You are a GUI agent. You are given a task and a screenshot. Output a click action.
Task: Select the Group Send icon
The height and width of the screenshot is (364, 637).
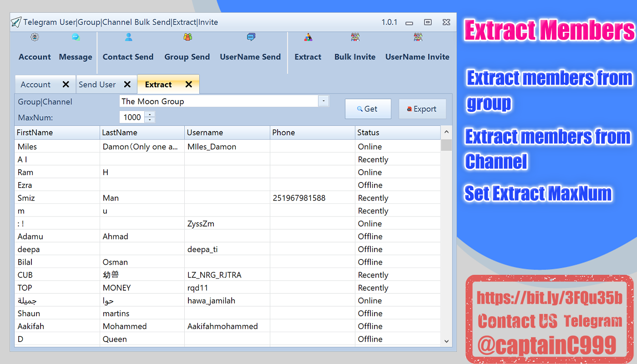pos(187,47)
